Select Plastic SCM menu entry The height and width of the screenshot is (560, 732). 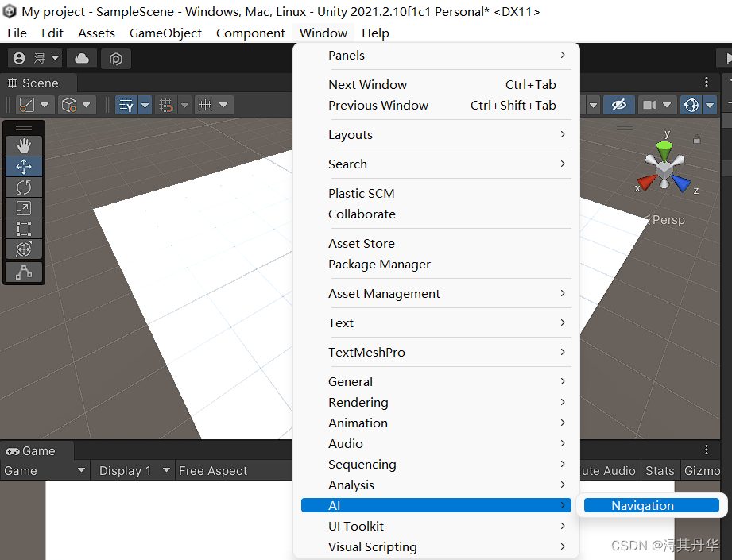pyautogui.click(x=436, y=193)
